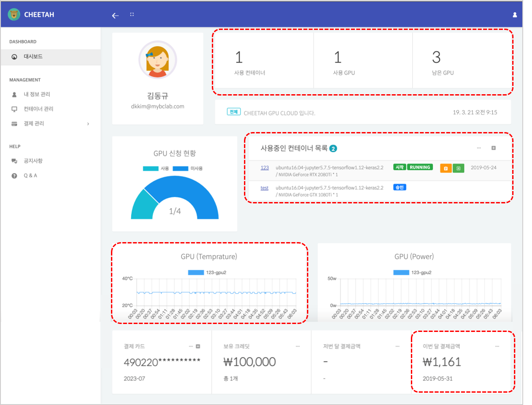
Task: Open 대시보드 in the sidebar
Action: tap(33, 57)
